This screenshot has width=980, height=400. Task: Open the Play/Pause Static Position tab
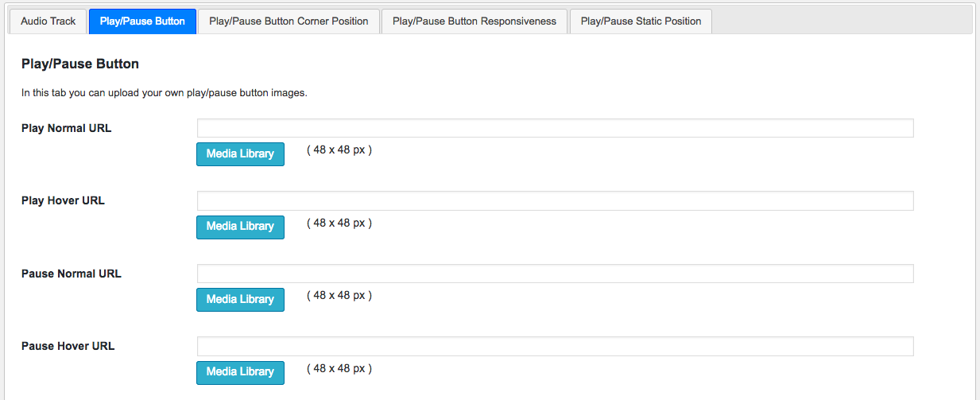coord(641,21)
